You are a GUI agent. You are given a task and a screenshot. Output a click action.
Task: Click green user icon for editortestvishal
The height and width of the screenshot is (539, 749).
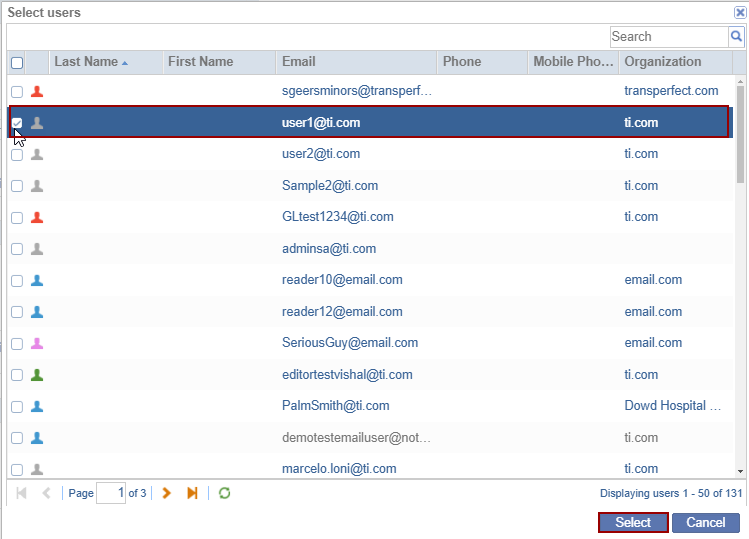[x=37, y=375]
